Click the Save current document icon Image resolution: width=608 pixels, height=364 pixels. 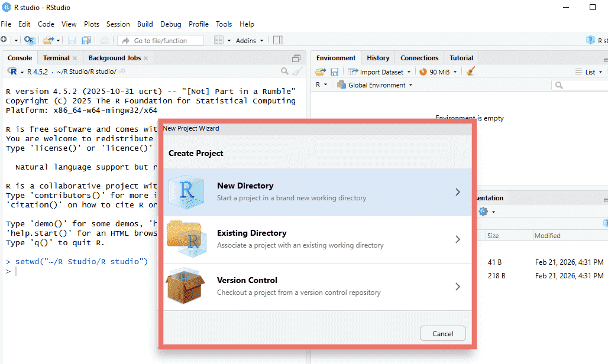[72, 40]
